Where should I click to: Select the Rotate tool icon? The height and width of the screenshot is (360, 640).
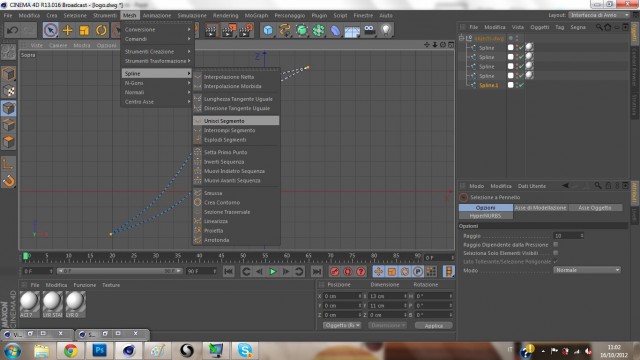101,30
